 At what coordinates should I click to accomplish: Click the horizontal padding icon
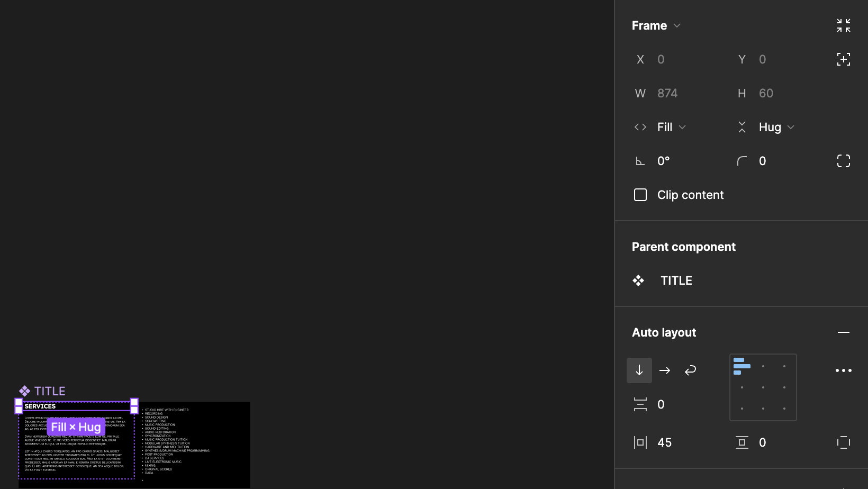(x=640, y=442)
